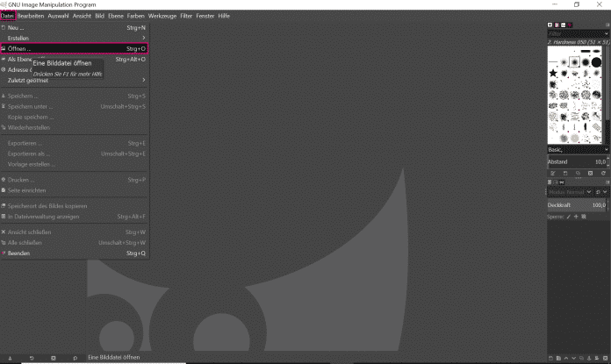Click the duplicate brush icon
Screen dimensions: 611x364
577,174
